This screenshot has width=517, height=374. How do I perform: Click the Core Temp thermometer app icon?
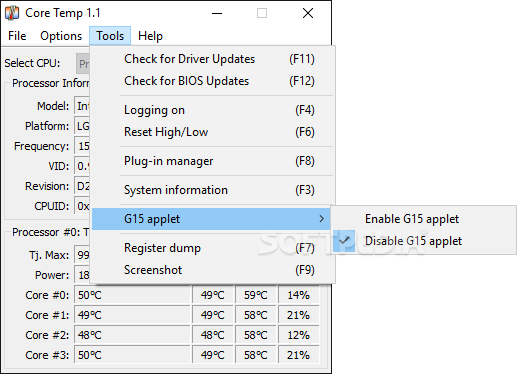[x=12, y=13]
